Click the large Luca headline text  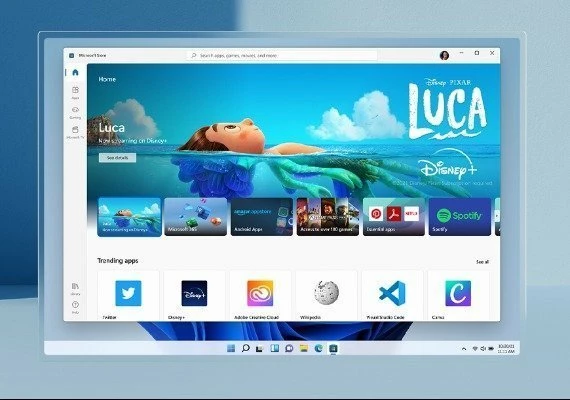(x=112, y=128)
